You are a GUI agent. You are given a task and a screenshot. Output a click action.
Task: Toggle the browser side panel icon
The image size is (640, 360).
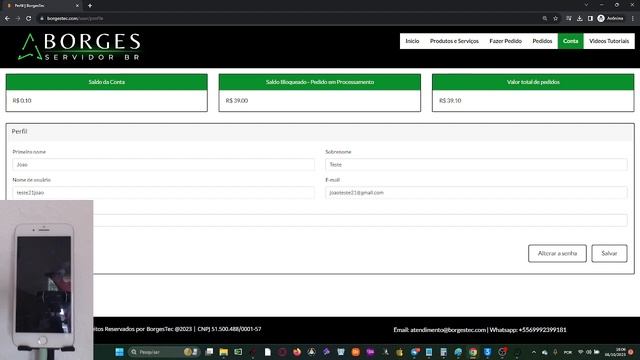(590, 18)
